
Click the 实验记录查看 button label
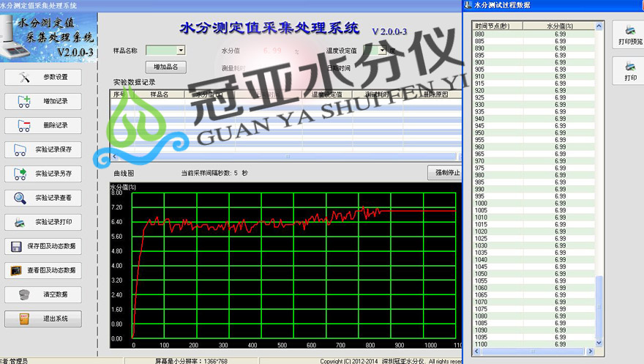pos(53,198)
